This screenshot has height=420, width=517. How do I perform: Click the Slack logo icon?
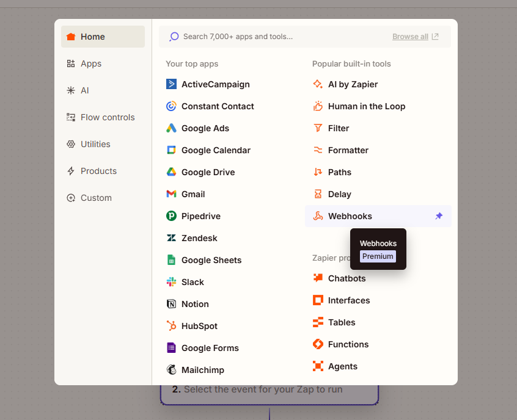[x=171, y=282]
